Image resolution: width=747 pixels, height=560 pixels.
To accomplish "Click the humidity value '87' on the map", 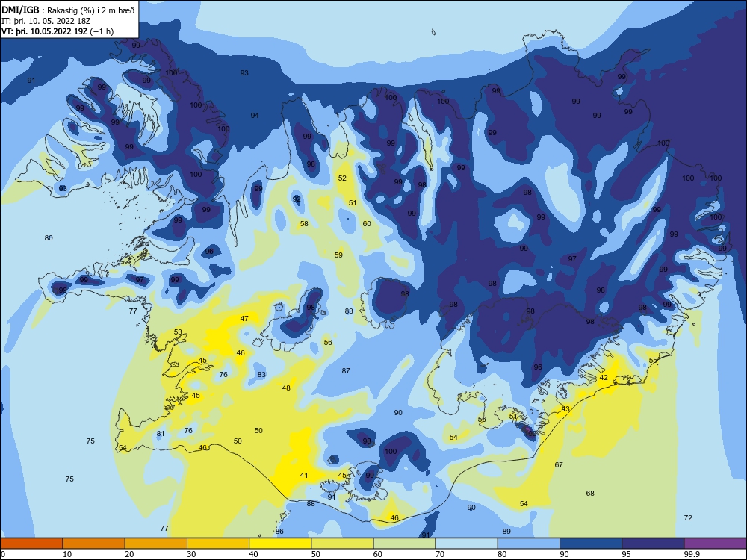I will point(346,370).
